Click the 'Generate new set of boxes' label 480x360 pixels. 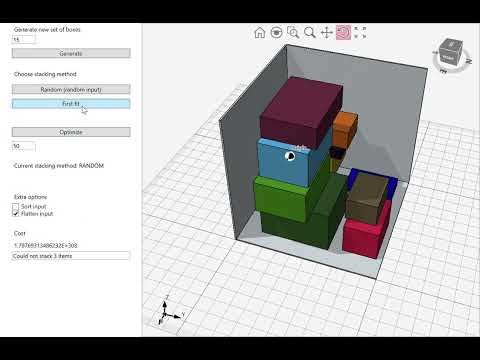pos(47,29)
